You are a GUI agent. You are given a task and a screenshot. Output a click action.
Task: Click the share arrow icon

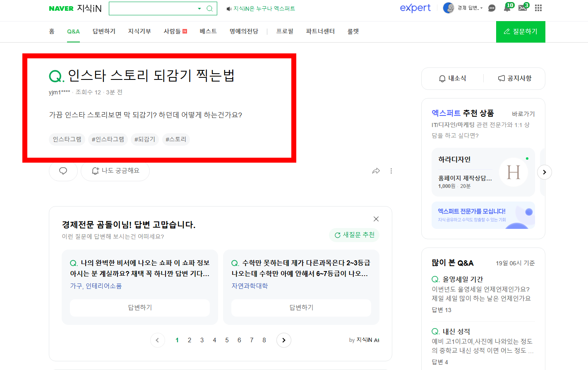[x=376, y=171]
